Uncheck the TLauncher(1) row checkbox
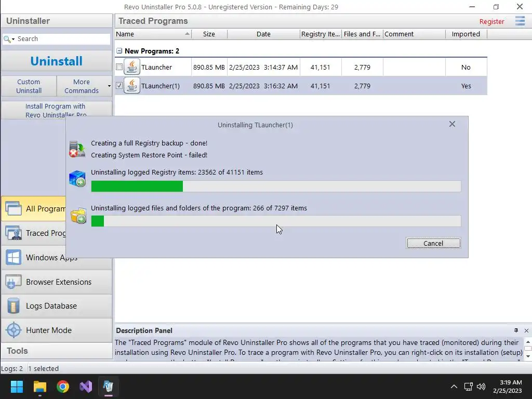Viewport: 532px width, 399px height. (119, 86)
